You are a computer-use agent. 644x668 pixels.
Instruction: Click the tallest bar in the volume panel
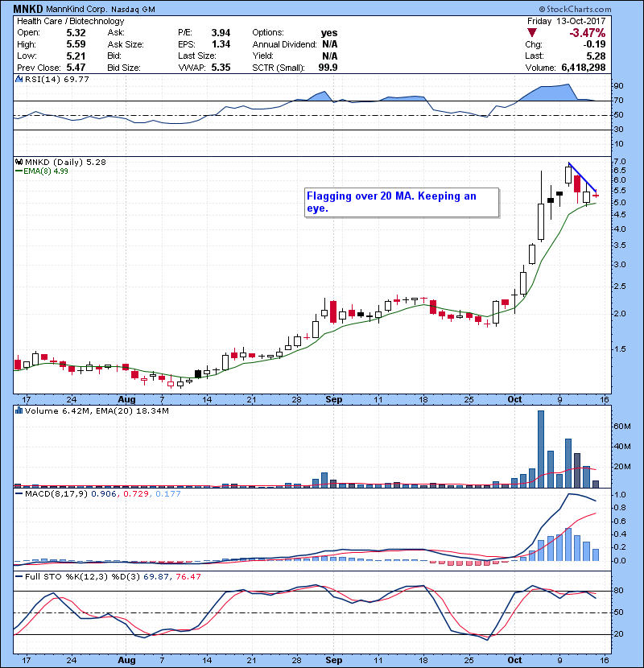[541, 449]
